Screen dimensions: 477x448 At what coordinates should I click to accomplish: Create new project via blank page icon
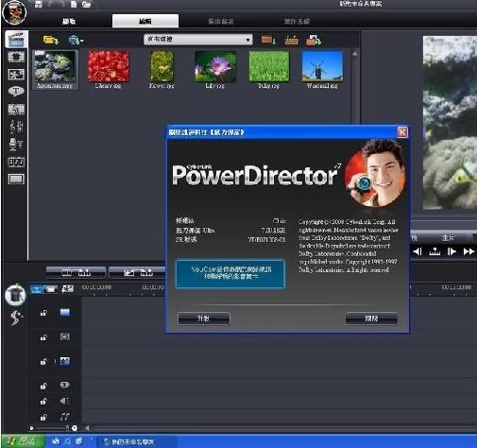(74, 4)
